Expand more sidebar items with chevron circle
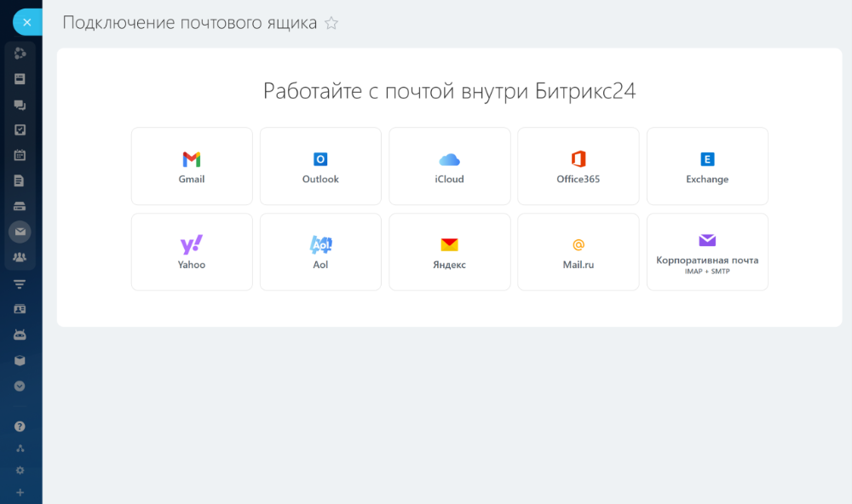 pyautogui.click(x=20, y=387)
